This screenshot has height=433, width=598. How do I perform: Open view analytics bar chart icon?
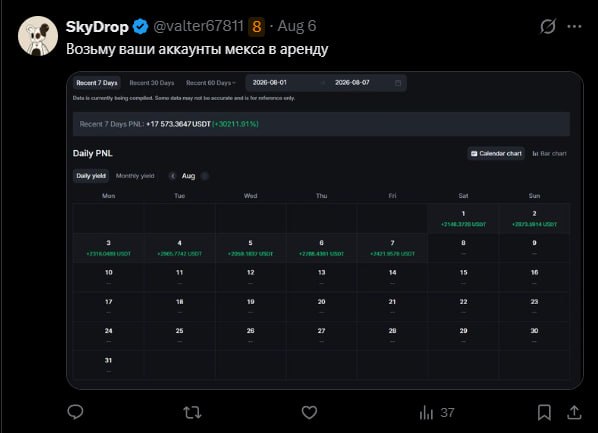(x=426, y=412)
